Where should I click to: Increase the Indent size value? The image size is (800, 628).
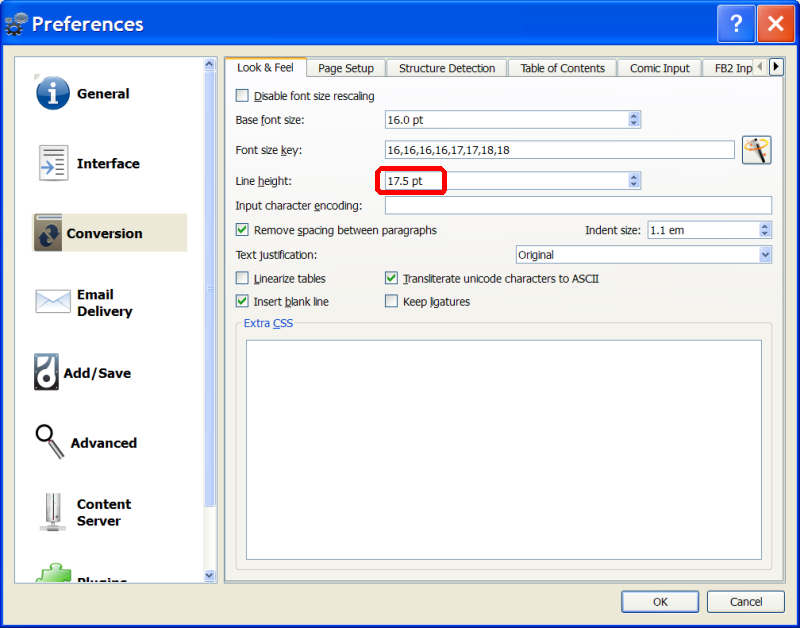coord(764,226)
